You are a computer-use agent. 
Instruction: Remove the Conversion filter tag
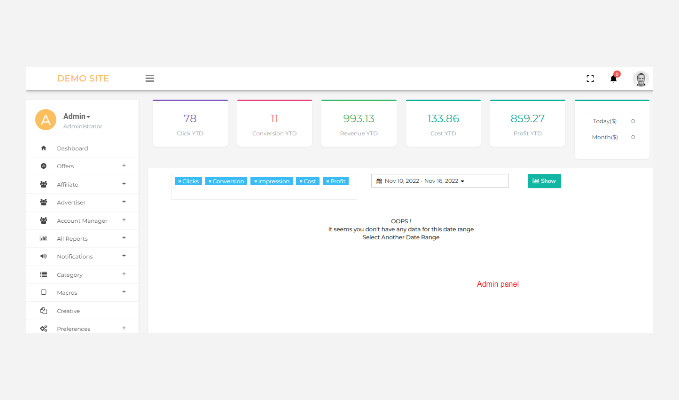click(x=210, y=181)
